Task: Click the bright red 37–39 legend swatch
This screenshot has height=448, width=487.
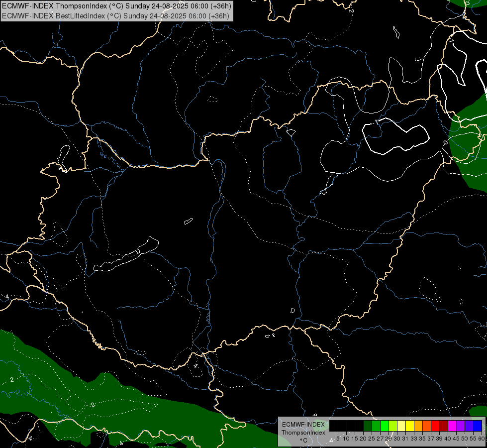Action: click(435, 426)
